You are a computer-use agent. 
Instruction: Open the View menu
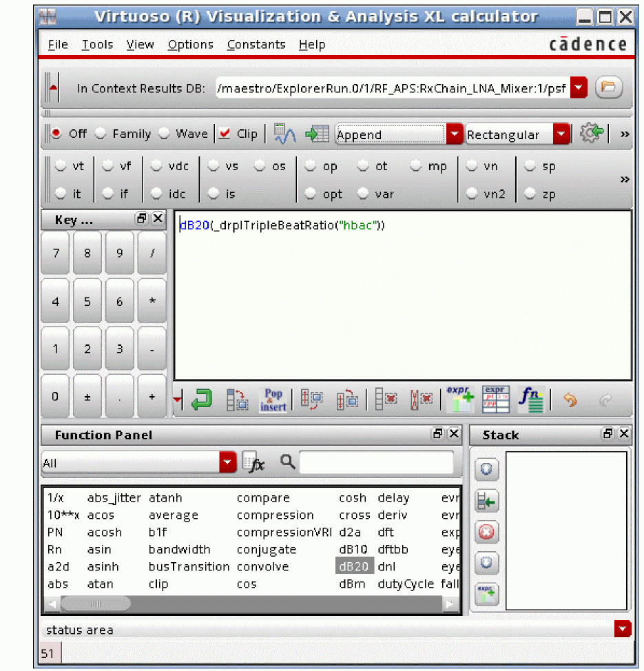[x=140, y=45]
